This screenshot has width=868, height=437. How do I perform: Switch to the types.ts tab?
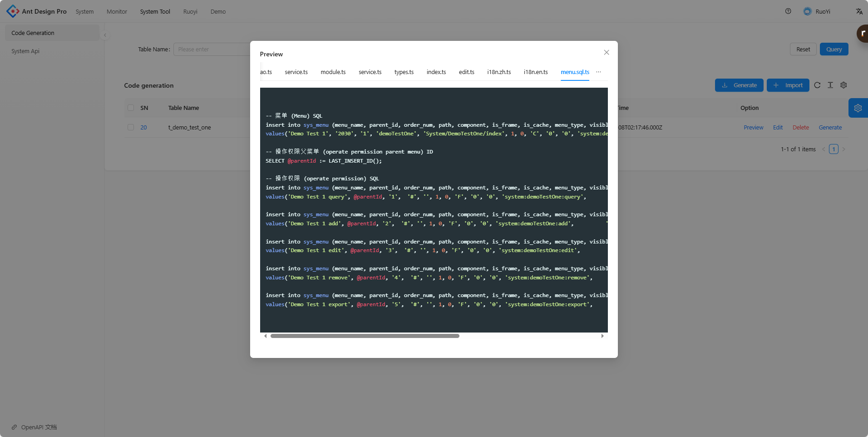click(x=404, y=72)
